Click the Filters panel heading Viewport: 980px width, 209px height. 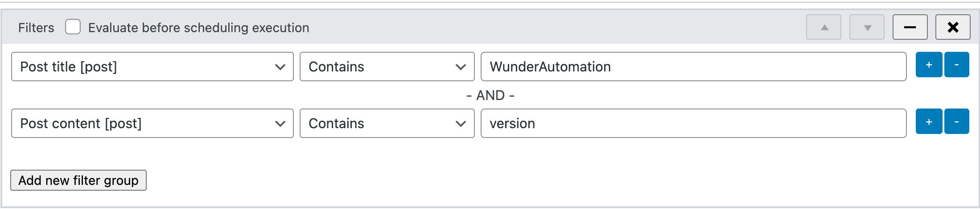coord(36,28)
